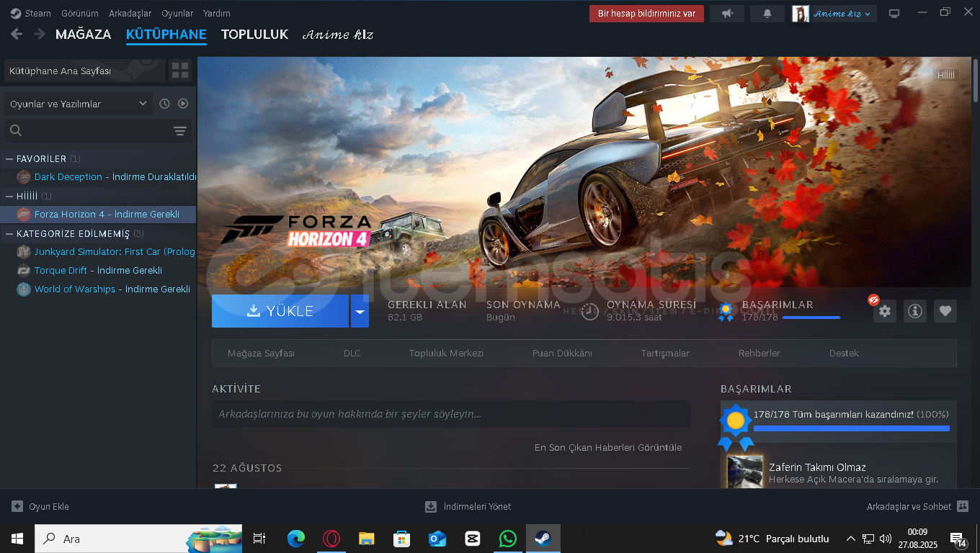Image resolution: width=980 pixels, height=553 pixels.
Task: Open the Oyunlar menu
Action: (177, 14)
